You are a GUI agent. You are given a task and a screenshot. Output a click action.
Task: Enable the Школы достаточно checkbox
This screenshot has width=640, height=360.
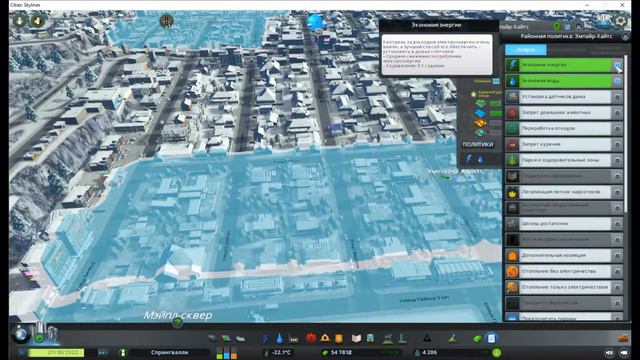(617, 224)
